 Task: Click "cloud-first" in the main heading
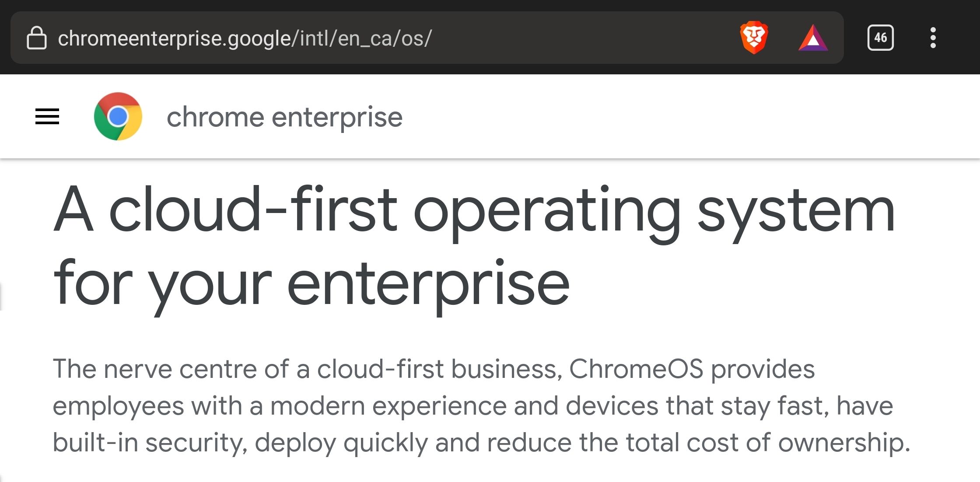point(253,209)
